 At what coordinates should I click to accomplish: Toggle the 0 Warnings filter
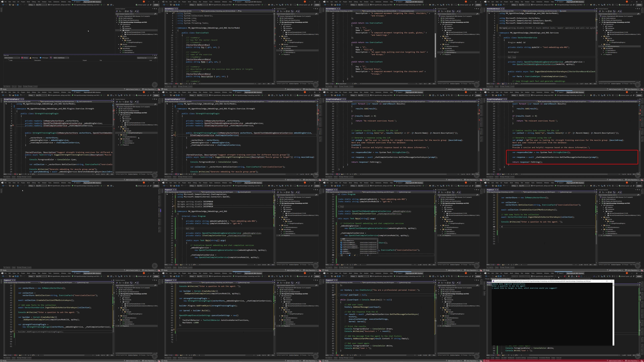(34, 58)
